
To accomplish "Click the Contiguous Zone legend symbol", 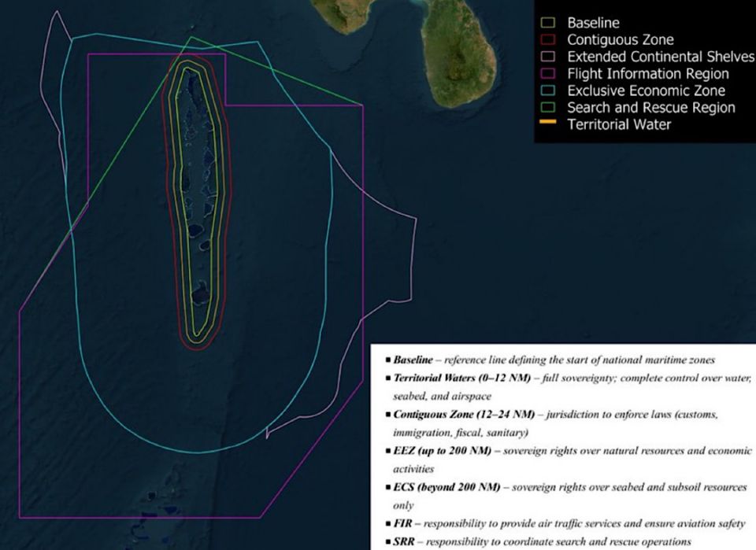I will 547,39.
